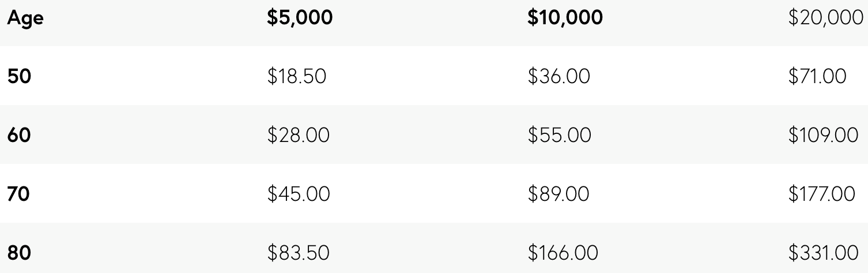Click the age 50 row label

click(19, 77)
